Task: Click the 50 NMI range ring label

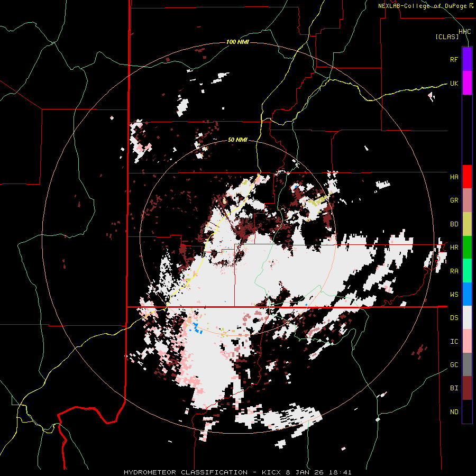Action: click(x=237, y=140)
